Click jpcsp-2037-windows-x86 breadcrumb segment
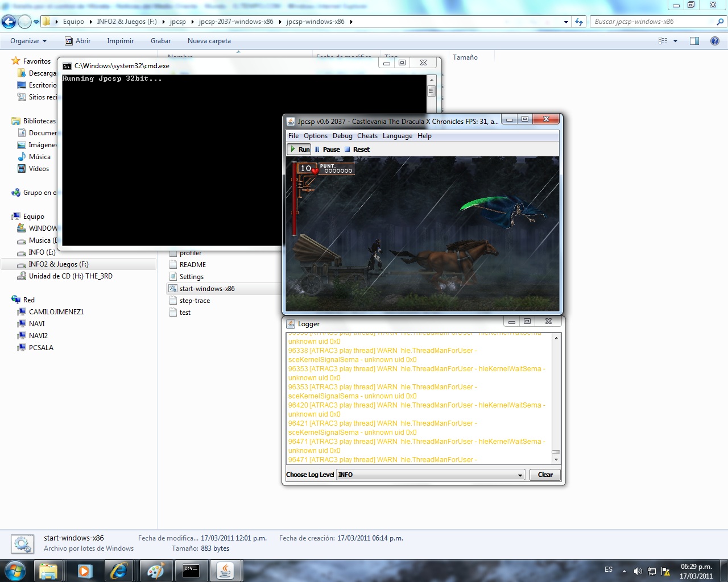 coord(236,22)
